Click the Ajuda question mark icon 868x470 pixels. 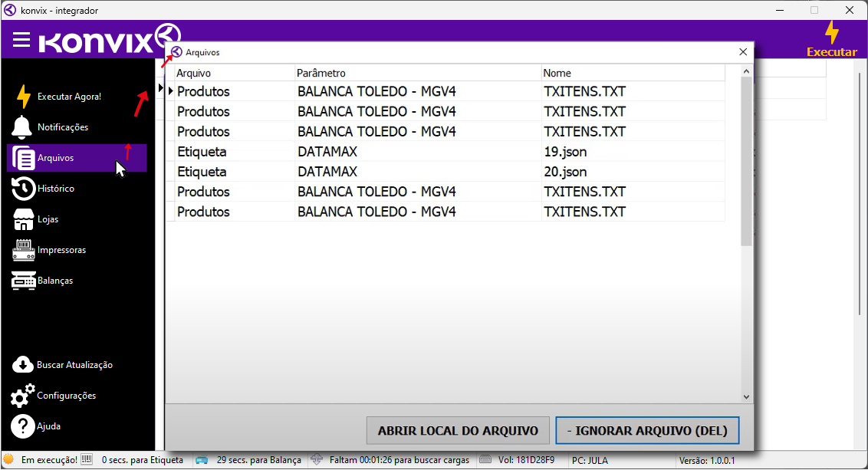(x=23, y=426)
